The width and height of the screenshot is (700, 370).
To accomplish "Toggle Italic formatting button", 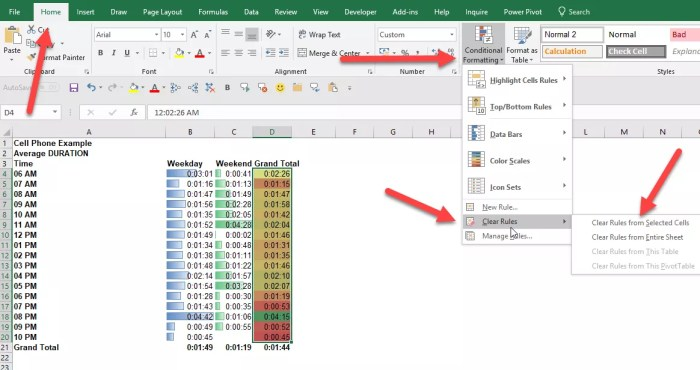I will click(113, 53).
